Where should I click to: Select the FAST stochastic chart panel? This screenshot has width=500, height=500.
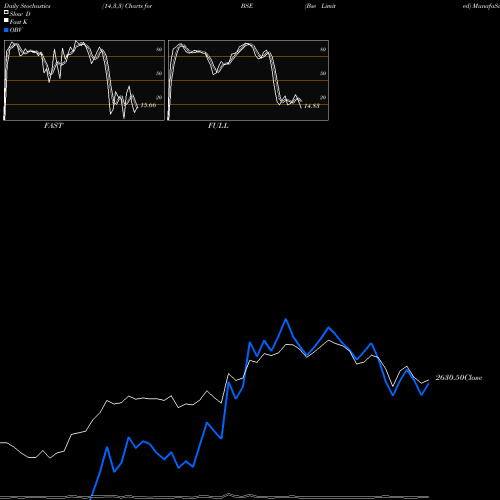click(84, 80)
